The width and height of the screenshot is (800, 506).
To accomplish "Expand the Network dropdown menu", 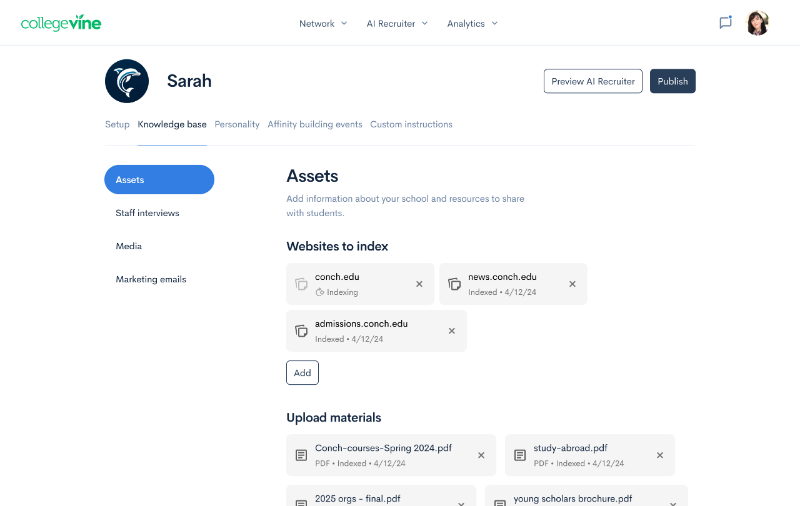I will tap(323, 23).
